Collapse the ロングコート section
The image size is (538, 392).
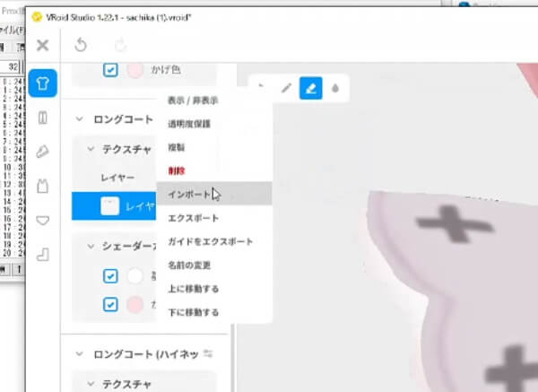[x=80, y=118]
